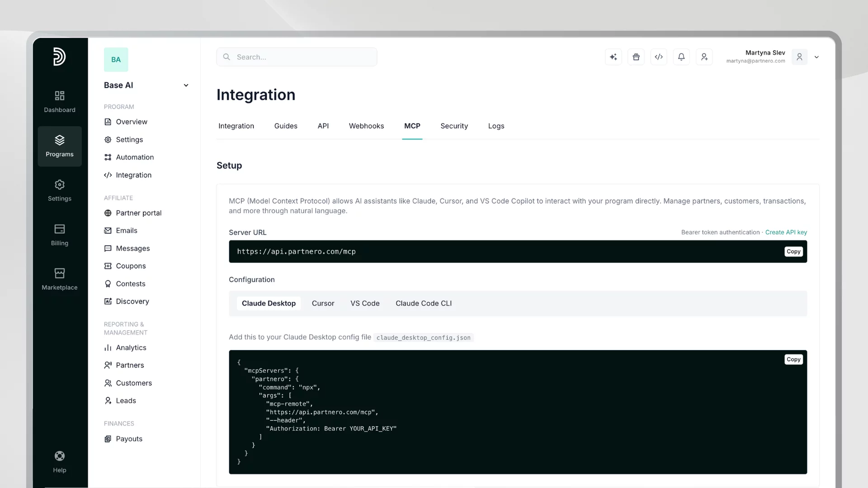Screen dimensions: 868x488
Task: Click the code brackets icon in header
Action: pos(659,57)
